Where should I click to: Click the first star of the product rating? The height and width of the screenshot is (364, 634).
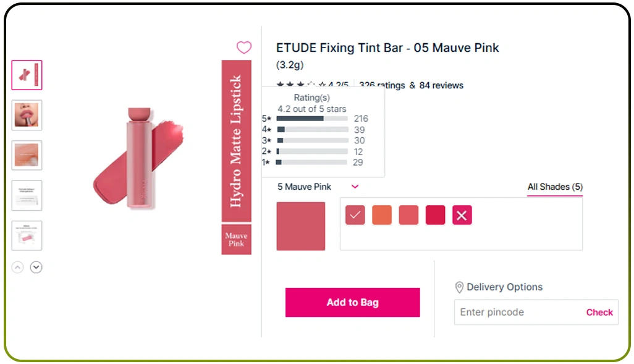(279, 83)
